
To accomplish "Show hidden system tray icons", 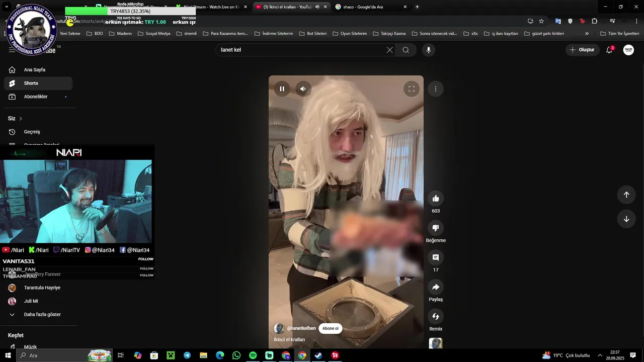I will (x=600, y=355).
